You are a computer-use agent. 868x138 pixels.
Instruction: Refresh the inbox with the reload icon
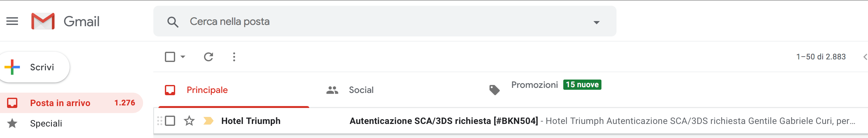[208, 57]
